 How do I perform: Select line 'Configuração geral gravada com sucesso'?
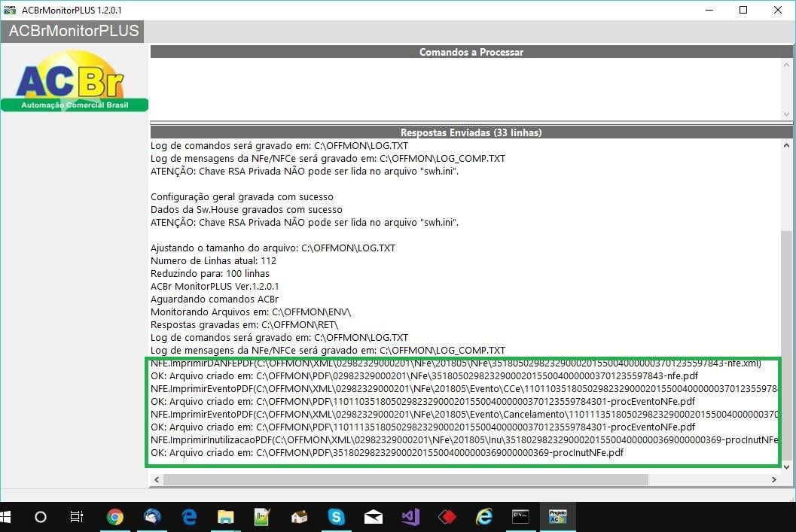(242, 197)
